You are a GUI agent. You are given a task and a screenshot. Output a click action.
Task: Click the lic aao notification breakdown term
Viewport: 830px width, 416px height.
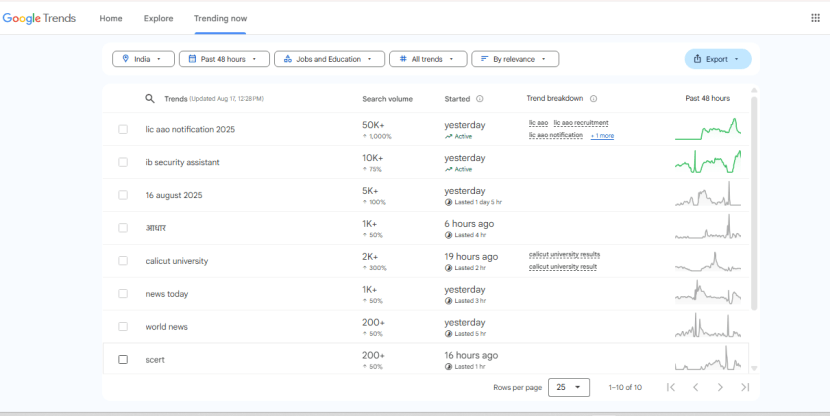click(x=556, y=135)
